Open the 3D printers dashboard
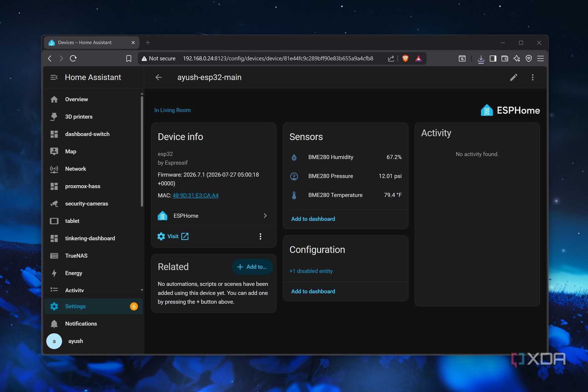588x392 pixels. coord(93,117)
